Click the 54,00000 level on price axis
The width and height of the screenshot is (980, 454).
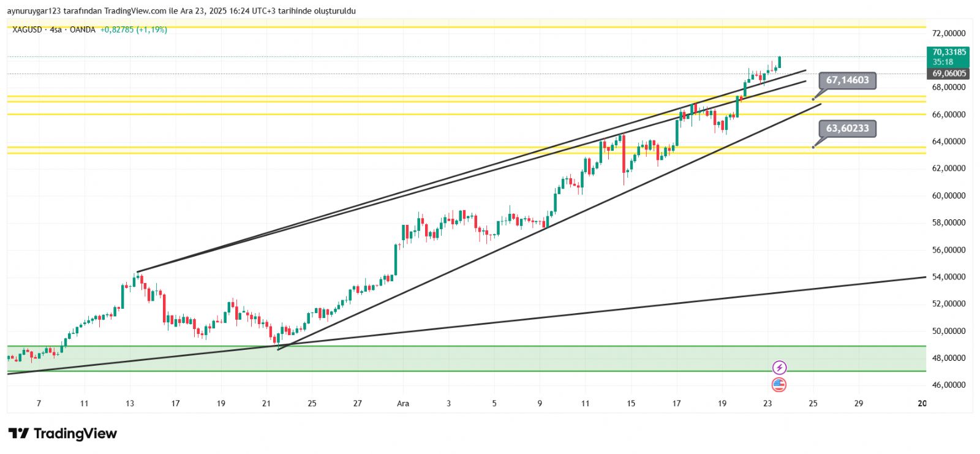pyautogui.click(x=949, y=277)
